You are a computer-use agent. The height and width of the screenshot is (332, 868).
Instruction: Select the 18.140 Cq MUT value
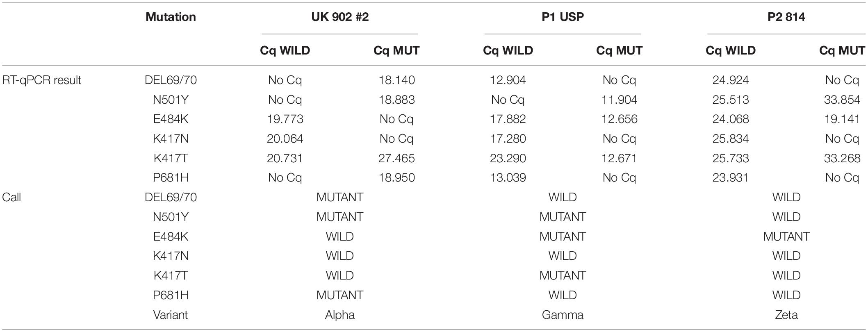[x=397, y=80]
